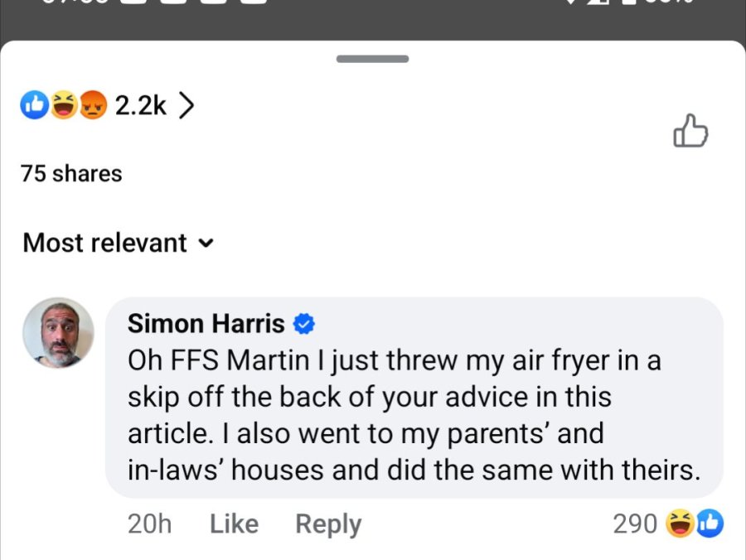Click the Simon Harris commenter name

[x=206, y=324]
